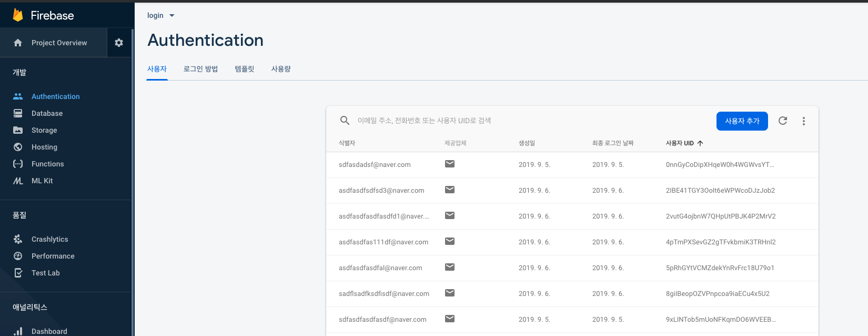This screenshot has height=336, width=868.
Task: Switch to the 템플릿 tab
Action: coord(245,69)
